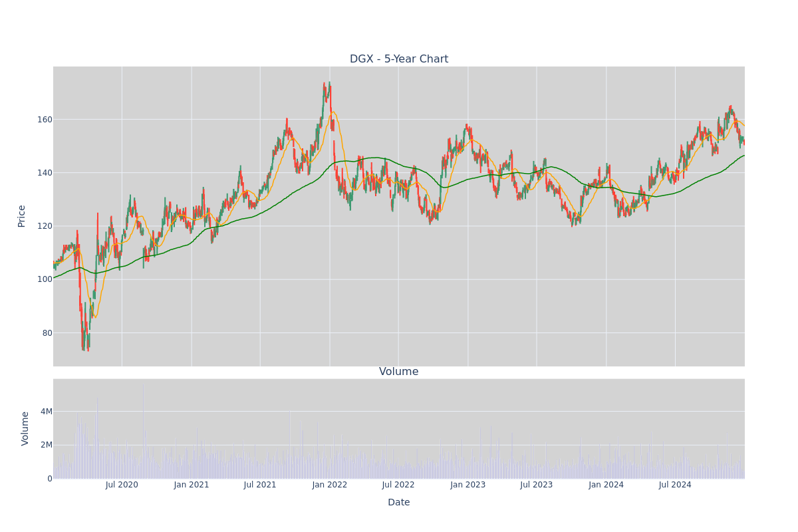The width and height of the screenshot is (798, 532).
Task: Click the 'Jan 2021' date tick label
Action: tap(192, 485)
